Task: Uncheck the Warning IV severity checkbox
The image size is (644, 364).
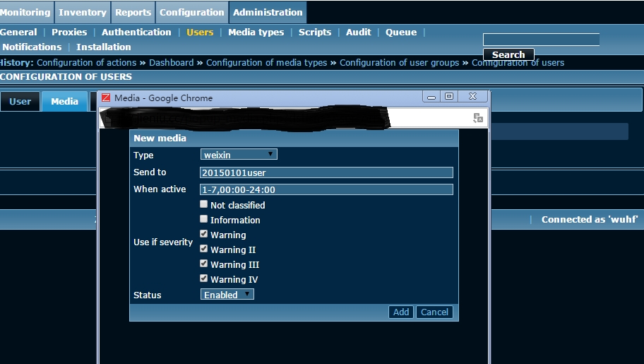Action: pos(203,278)
